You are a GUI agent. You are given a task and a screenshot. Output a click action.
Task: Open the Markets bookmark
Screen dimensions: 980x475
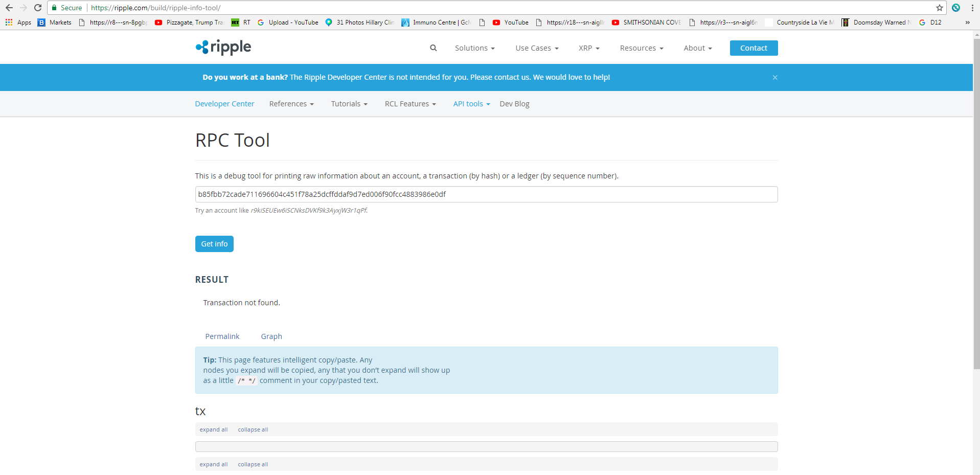point(55,22)
